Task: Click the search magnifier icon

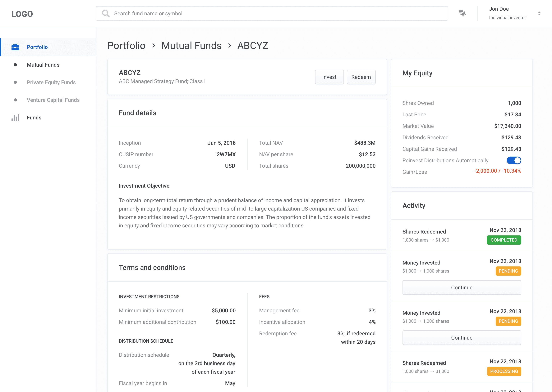Action: pyautogui.click(x=106, y=14)
